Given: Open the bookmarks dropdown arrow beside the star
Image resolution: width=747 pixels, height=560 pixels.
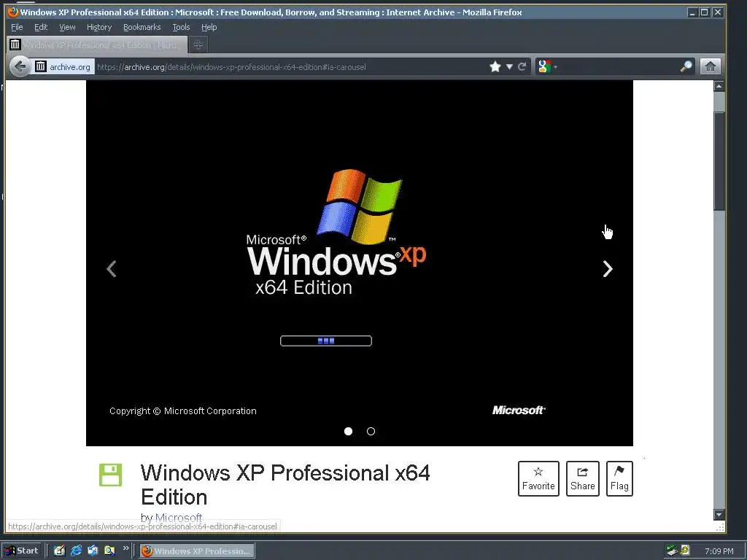Looking at the screenshot, I should 509,66.
